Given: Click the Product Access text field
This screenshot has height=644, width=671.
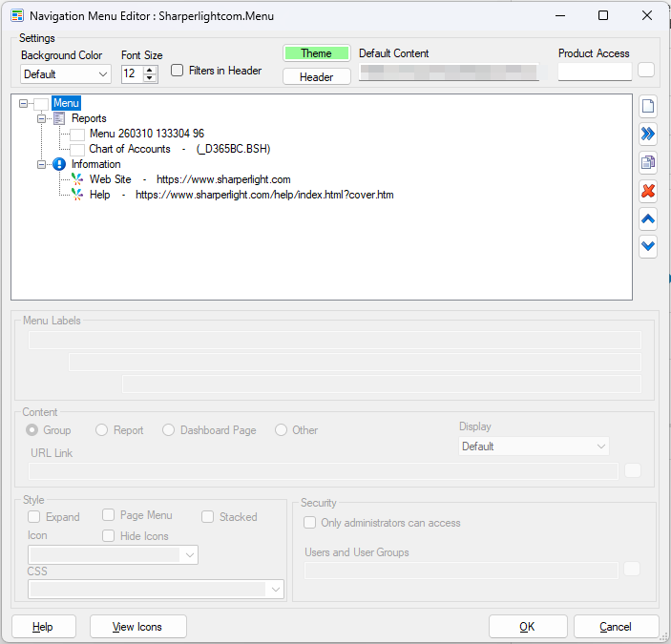Looking at the screenshot, I should click(x=595, y=71).
